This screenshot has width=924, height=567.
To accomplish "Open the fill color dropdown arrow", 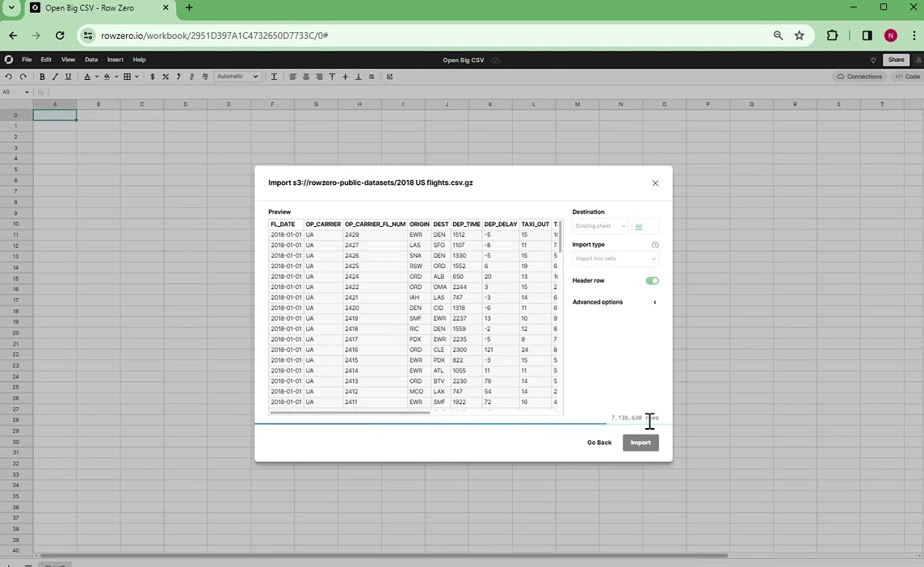I will click(x=116, y=77).
